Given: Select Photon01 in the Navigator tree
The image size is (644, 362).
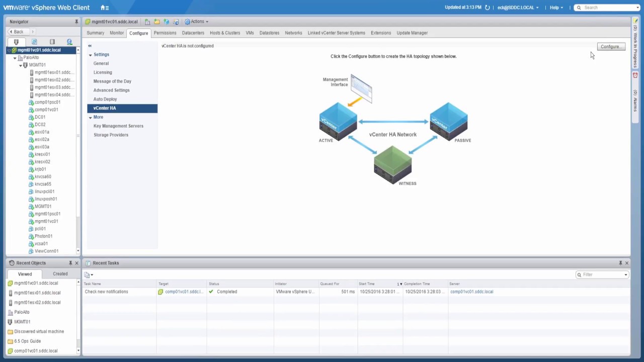Looking at the screenshot, I should (x=43, y=236).
